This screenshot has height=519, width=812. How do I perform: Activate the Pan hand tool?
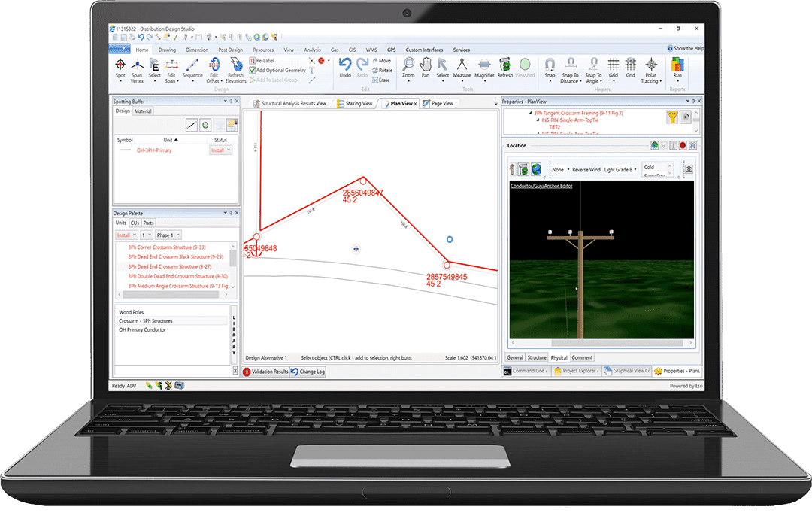click(x=425, y=68)
